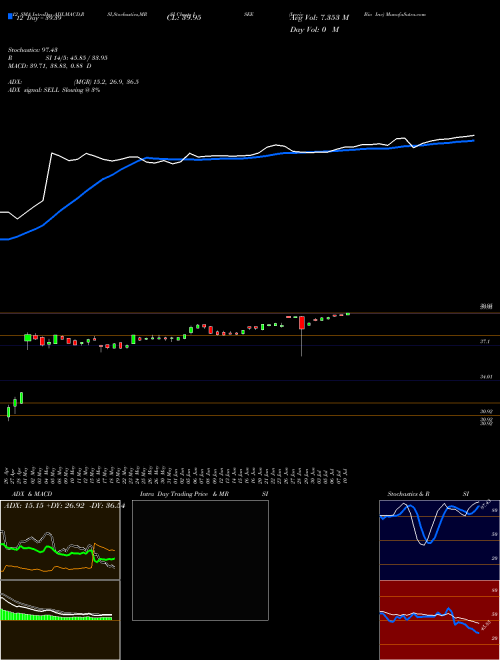This screenshot has height=660, width=500.
Task: Click the 'MACD: 39.71, 38.83, 0.88 D' line
Action: point(50,66)
